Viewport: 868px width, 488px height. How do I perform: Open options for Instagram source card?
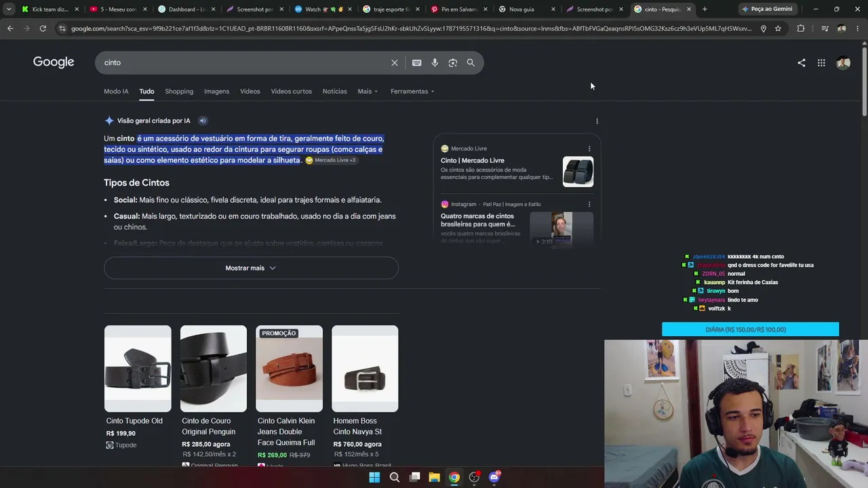tap(589, 204)
